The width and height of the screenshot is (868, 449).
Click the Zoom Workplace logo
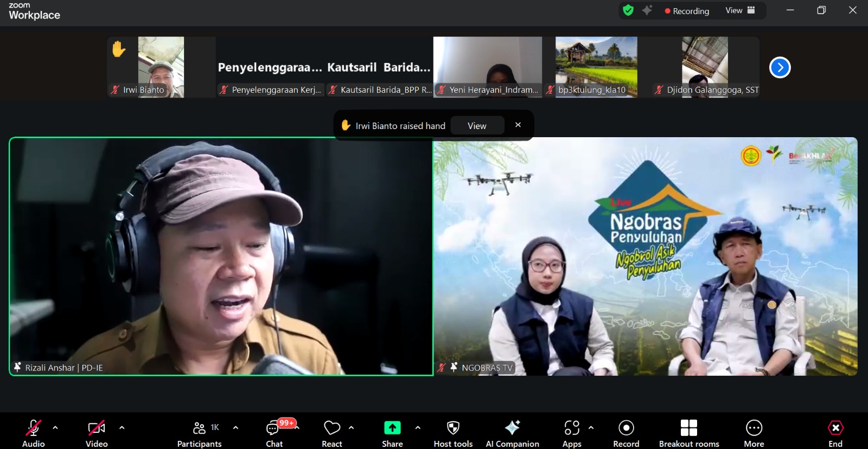34,11
